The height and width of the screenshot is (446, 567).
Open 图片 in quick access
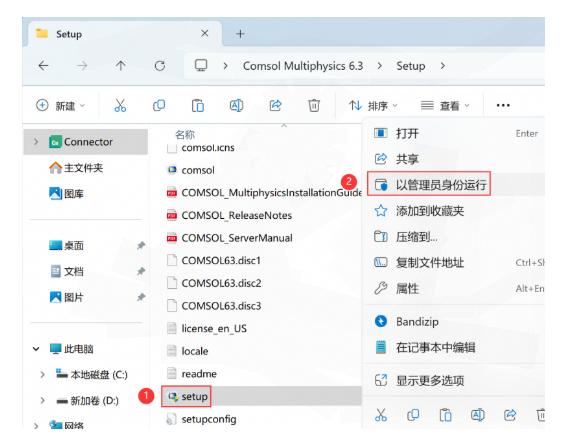[66, 297]
